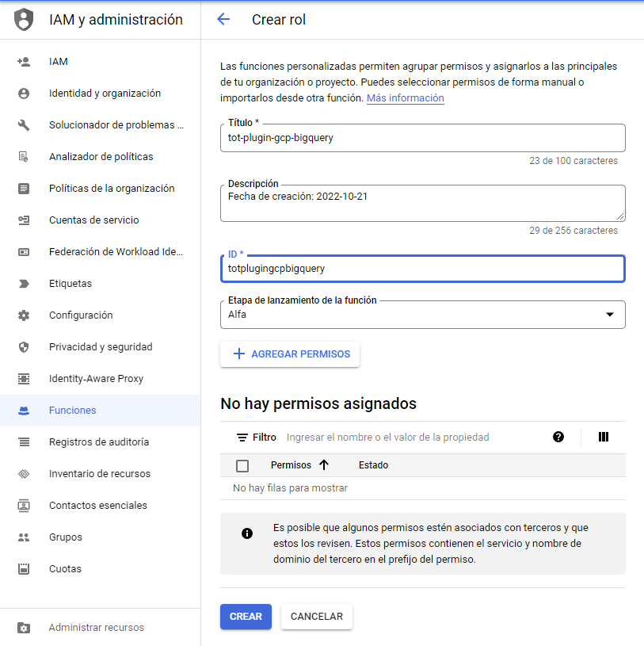Click AGREGAR PERMISOS button

click(290, 354)
